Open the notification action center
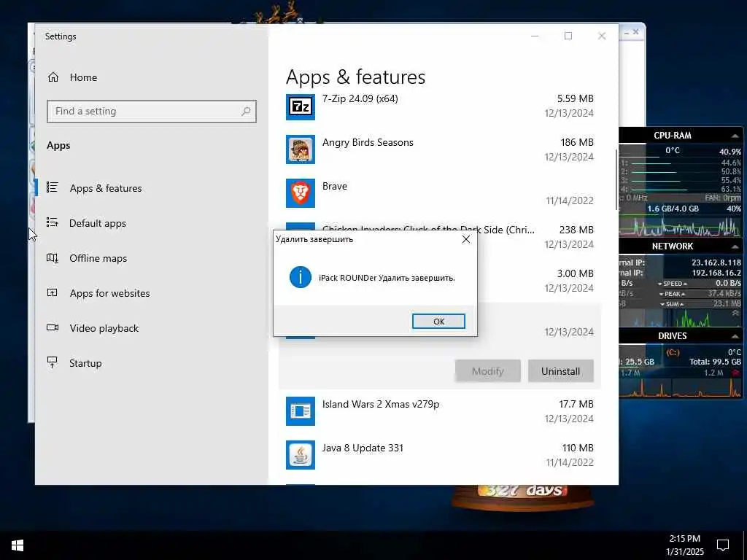Viewport: 747px width, 560px height. tap(723, 545)
